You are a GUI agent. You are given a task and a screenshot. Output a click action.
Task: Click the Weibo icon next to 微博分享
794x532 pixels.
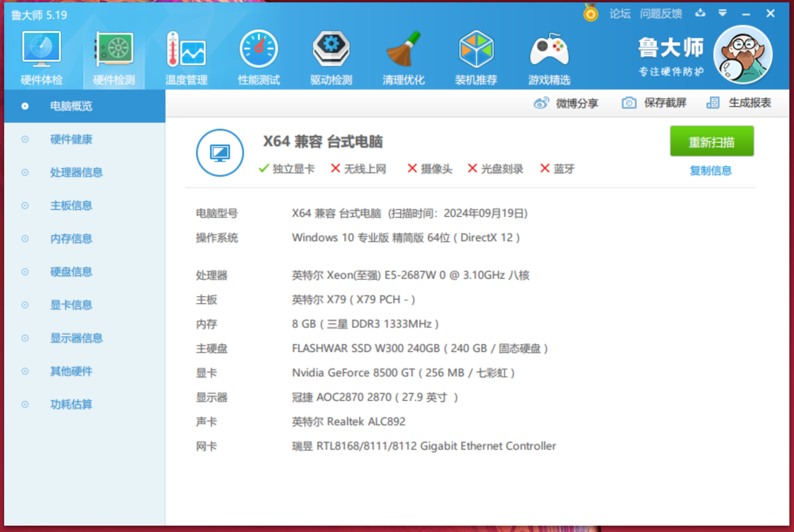pyautogui.click(x=541, y=103)
